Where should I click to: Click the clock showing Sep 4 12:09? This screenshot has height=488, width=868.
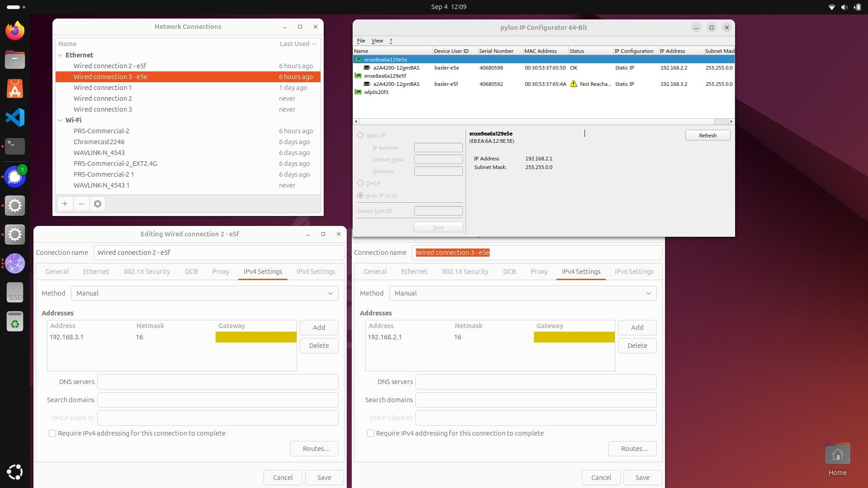click(x=448, y=7)
